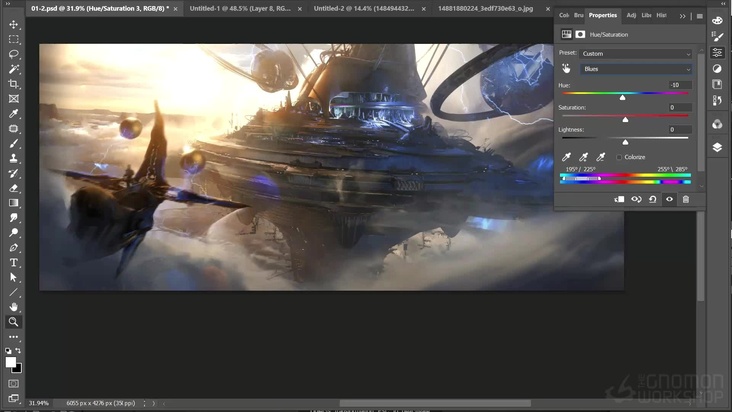Image resolution: width=732 pixels, height=412 pixels.
Task: Expand hidden panel tabs with double chevron
Action: [683, 16]
